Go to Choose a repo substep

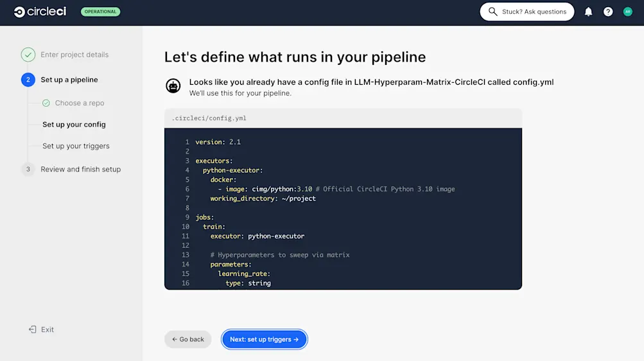(79, 103)
